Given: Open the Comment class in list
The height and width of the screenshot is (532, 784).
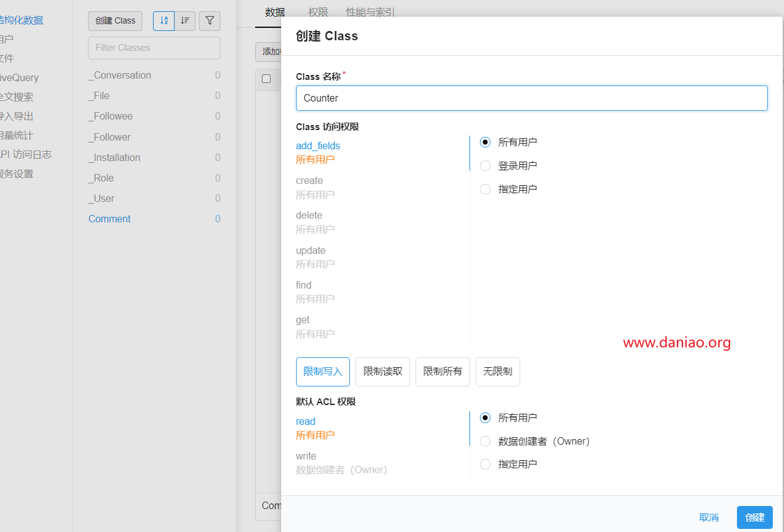Looking at the screenshot, I should click(x=110, y=219).
